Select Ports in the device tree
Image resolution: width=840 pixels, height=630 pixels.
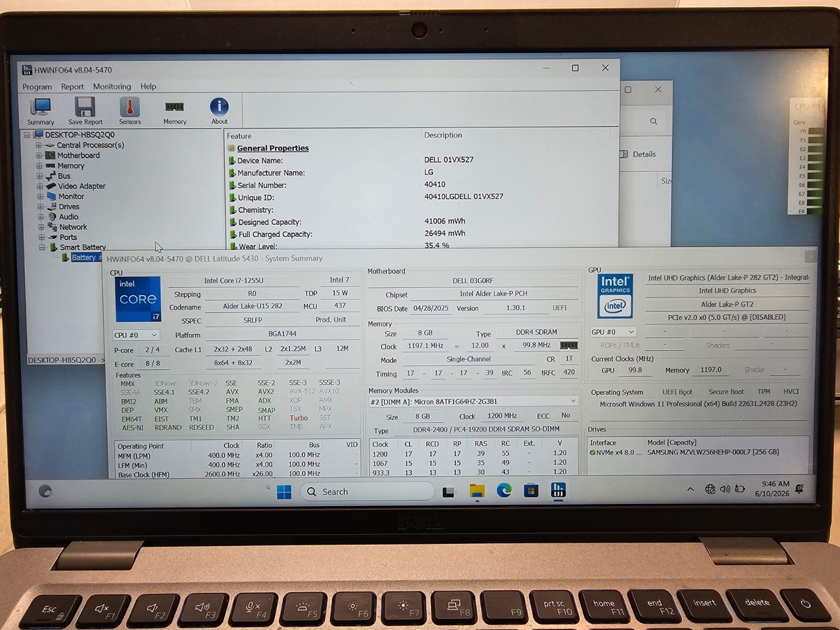point(68,237)
